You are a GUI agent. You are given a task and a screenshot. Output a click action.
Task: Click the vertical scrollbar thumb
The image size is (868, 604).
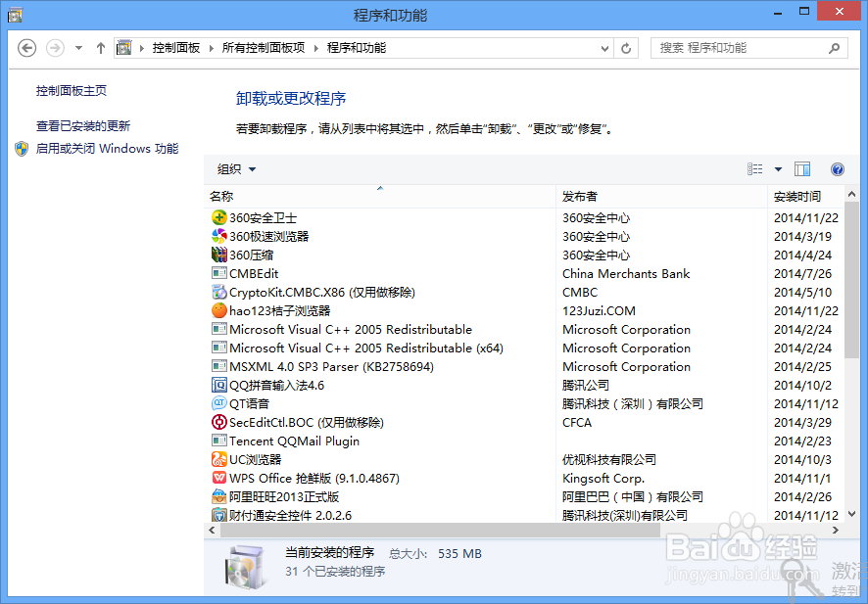[x=852, y=280]
